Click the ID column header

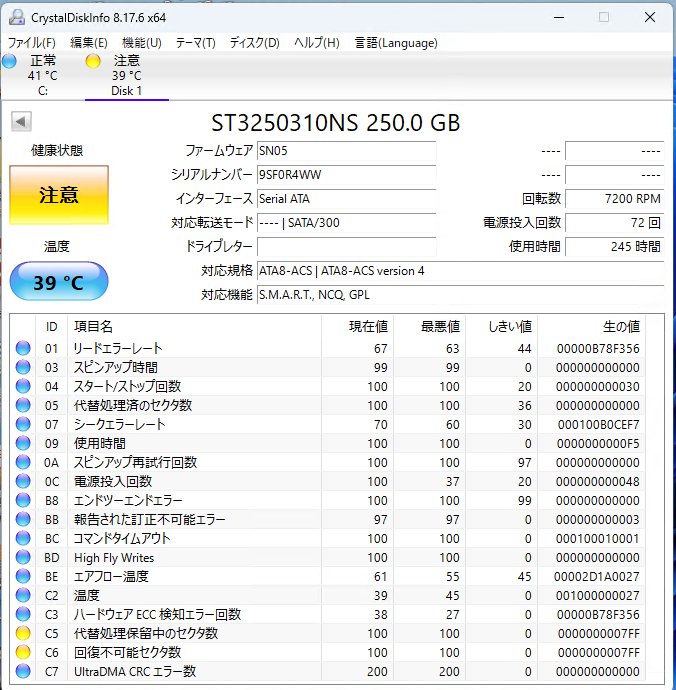51,327
